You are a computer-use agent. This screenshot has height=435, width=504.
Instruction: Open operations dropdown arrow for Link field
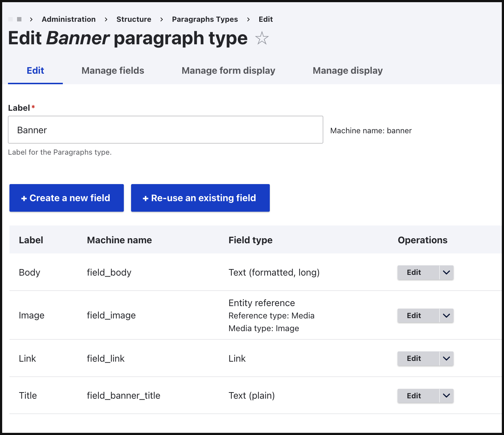tap(446, 358)
